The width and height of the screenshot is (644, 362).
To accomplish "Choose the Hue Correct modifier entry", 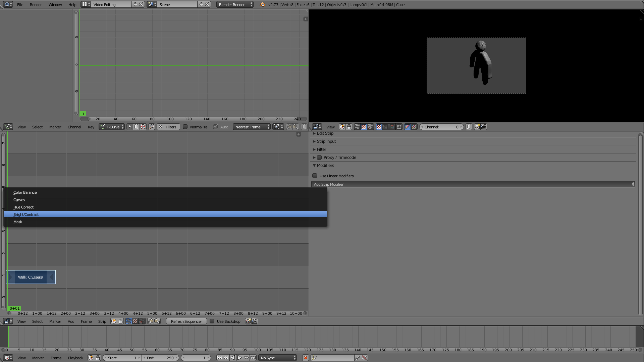I will [x=23, y=207].
